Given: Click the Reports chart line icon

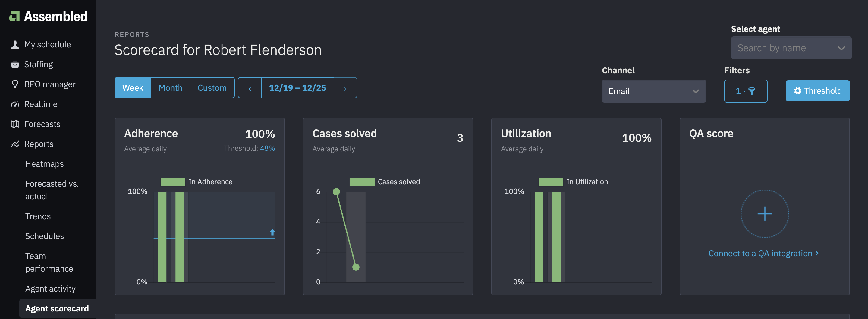Looking at the screenshot, I should tap(15, 144).
